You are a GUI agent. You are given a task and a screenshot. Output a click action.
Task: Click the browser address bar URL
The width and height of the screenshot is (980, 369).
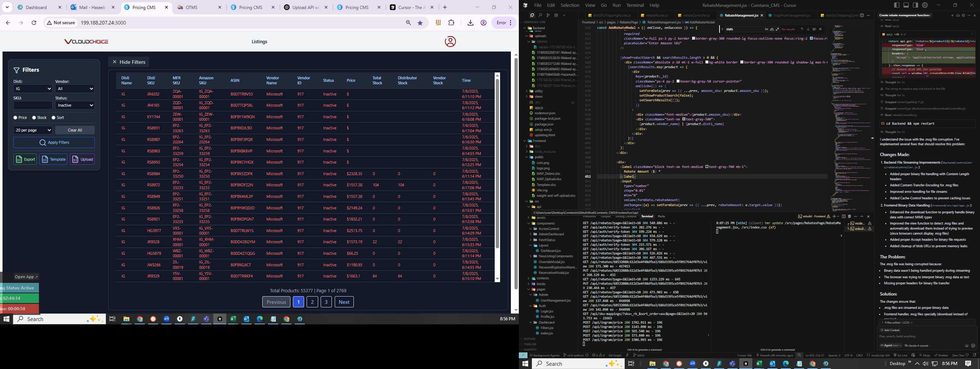[103, 23]
